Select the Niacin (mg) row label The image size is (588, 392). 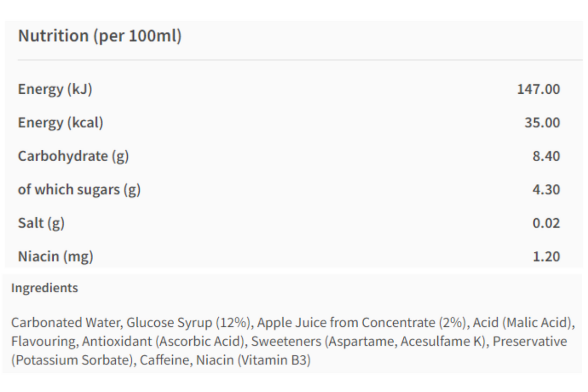[56, 256]
